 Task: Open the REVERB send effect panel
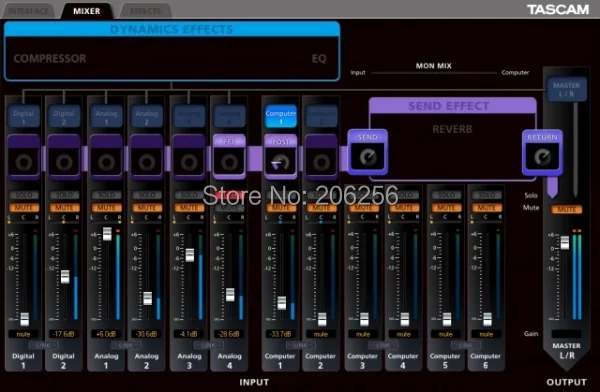coord(452,129)
